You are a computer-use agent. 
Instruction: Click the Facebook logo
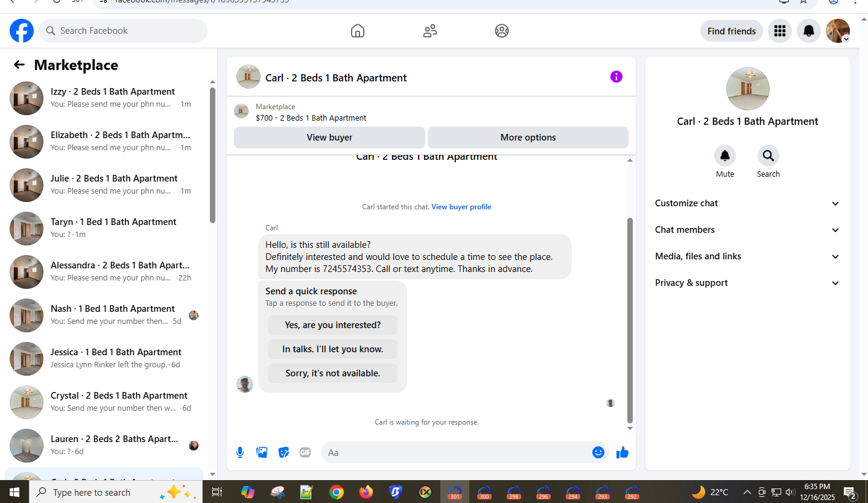click(22, 31)
